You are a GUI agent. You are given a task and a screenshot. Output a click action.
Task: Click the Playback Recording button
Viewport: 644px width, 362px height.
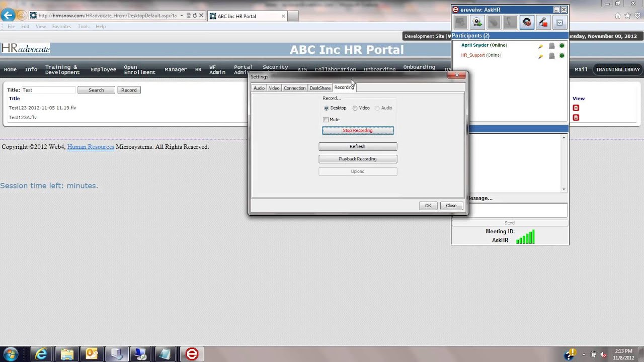point(358,159)
